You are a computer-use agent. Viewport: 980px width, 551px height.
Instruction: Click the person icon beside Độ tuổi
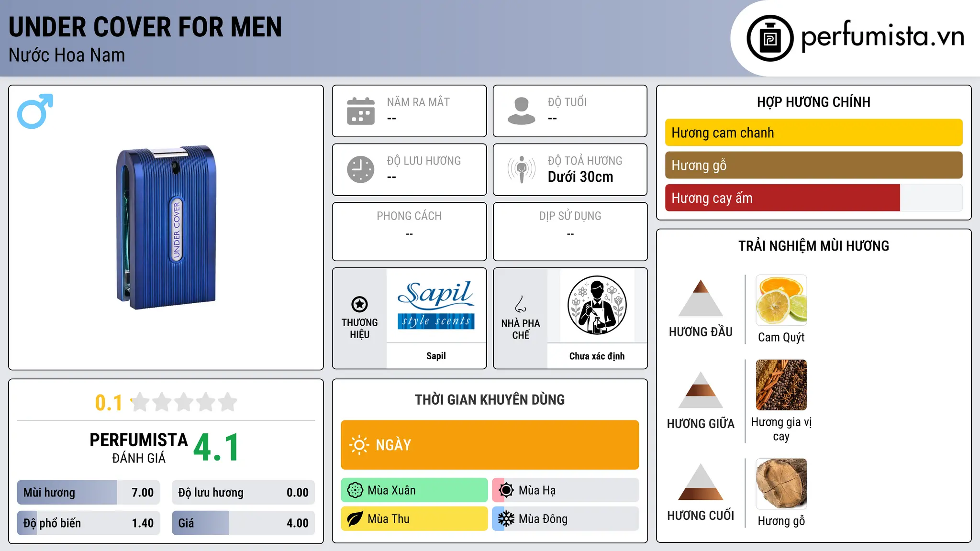(x=522, y=111)
